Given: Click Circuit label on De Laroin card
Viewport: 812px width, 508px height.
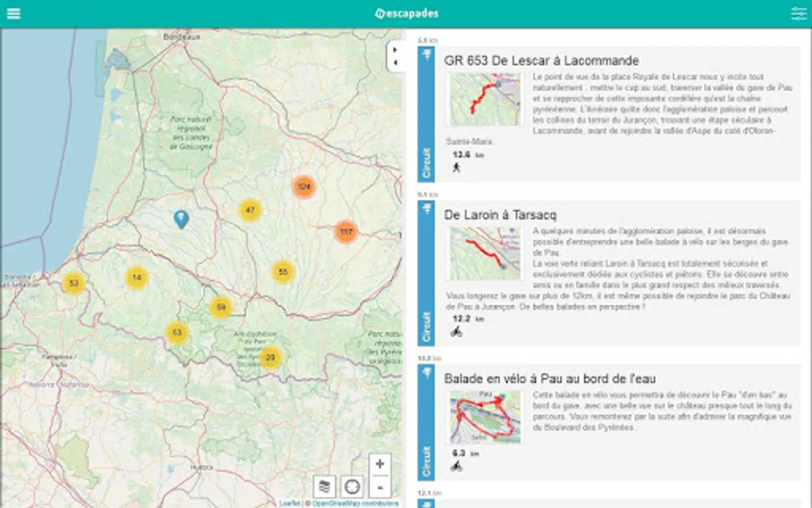Looking at the screenshot, I should (426, 327).
